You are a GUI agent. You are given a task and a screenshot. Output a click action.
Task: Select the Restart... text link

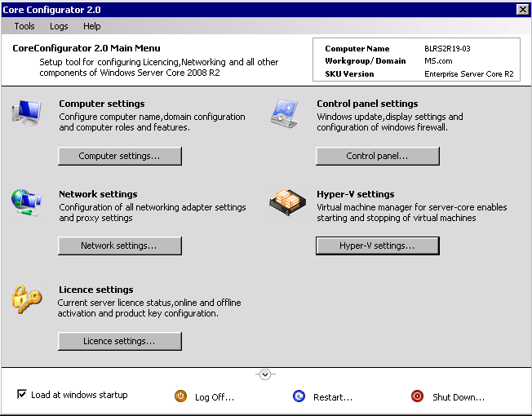[333, 397]
